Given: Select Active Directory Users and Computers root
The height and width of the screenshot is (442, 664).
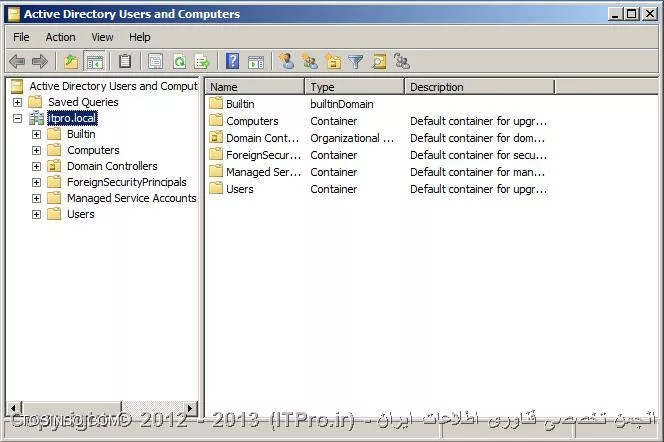Looking at the screenshot, I should (113, 86).
